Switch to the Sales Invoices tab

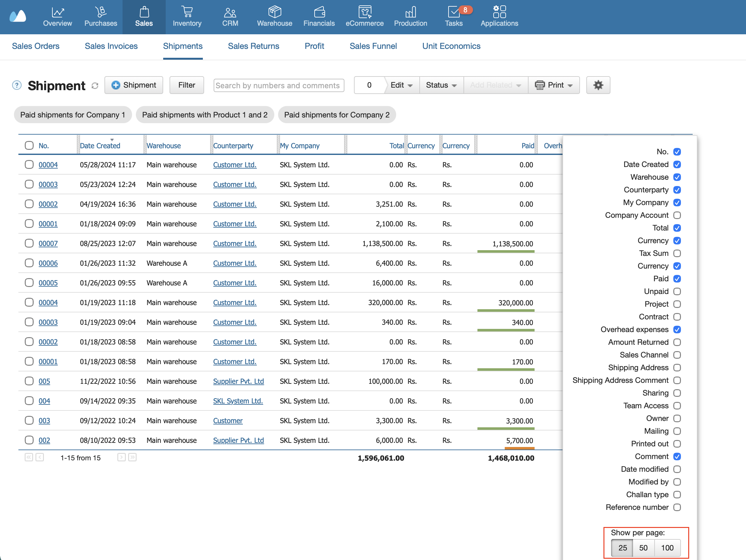click(x=111, y=46)
